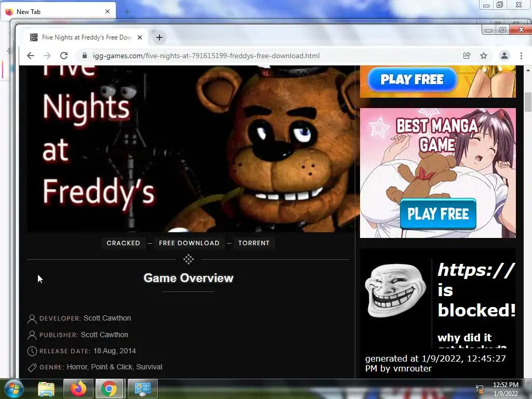The image size is (532, 399).
Task: Switch to Firefox in the taskbar
Action: 78,389
